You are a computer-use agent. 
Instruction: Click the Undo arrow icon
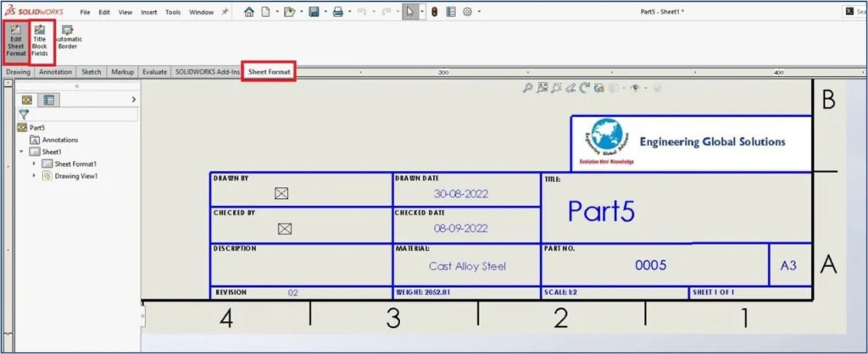click(362, 12)
